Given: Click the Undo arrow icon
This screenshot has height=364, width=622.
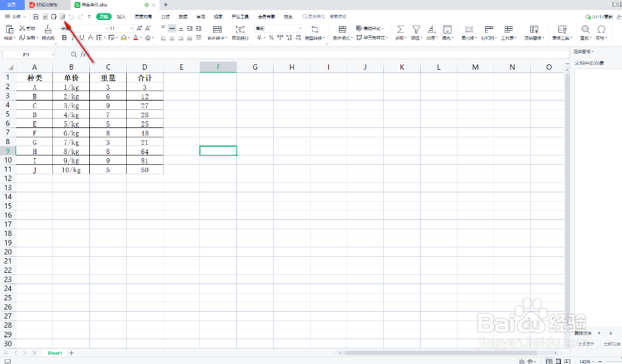Looking at the screenshot, I should [71, 17].
